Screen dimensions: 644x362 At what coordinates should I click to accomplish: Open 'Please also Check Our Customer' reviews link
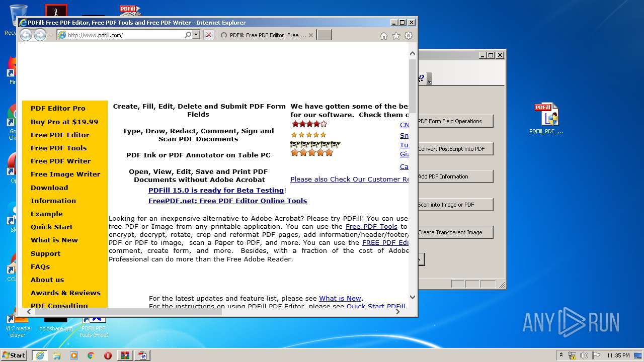tap(349, 179)
